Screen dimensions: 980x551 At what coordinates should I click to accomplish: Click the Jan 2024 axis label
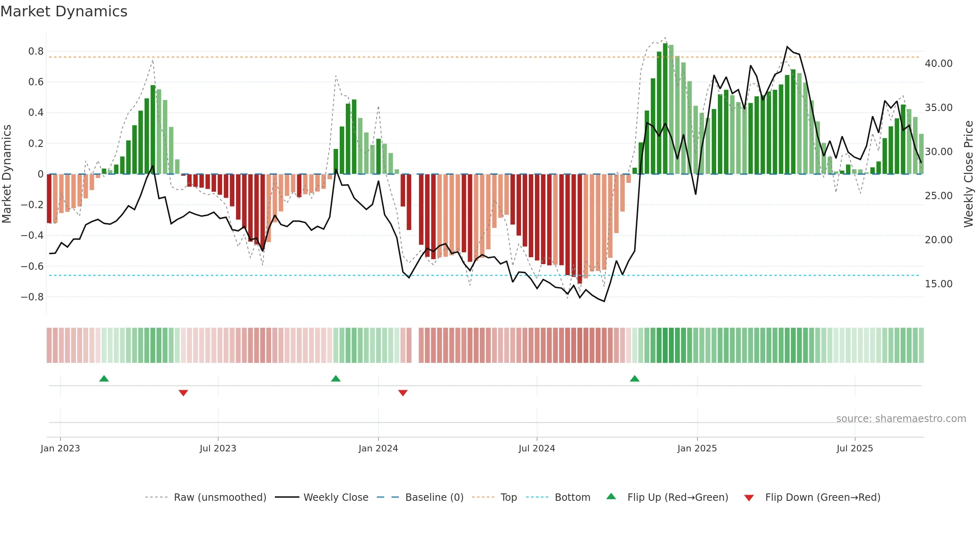click(379, 448)
